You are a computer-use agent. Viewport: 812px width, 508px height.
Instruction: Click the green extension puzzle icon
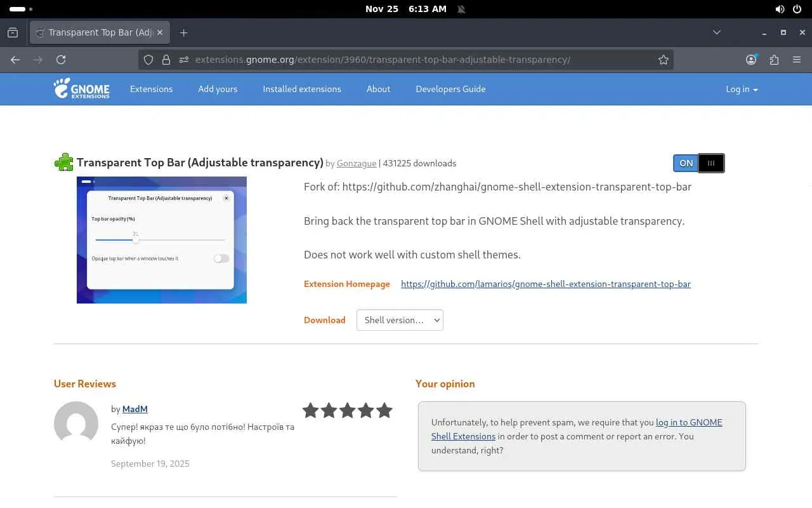[64, 163]
